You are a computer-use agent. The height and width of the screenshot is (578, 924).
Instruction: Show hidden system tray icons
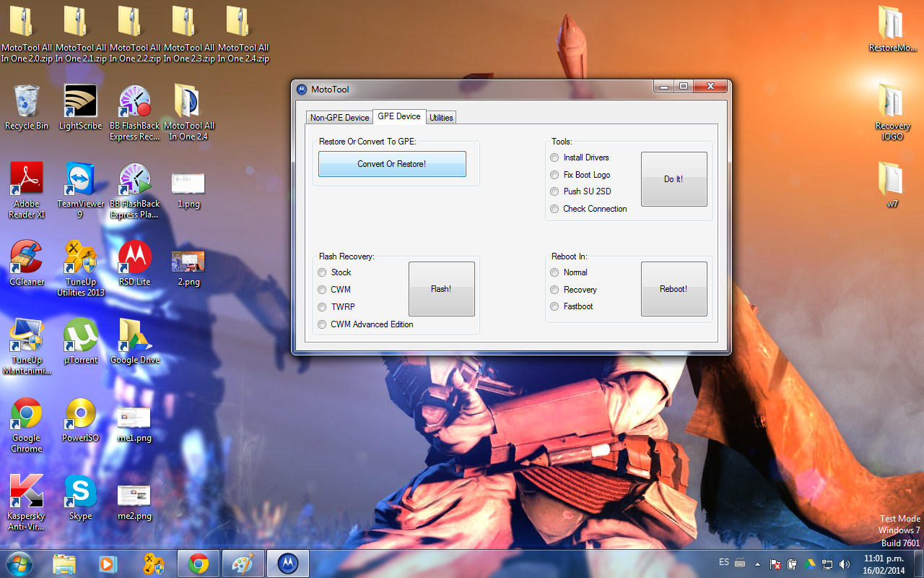pos(757,564)
